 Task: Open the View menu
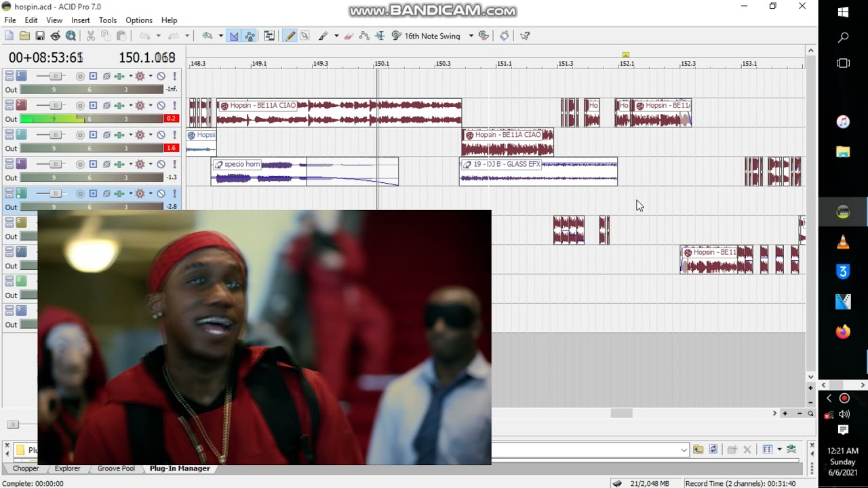pos(54,20)
